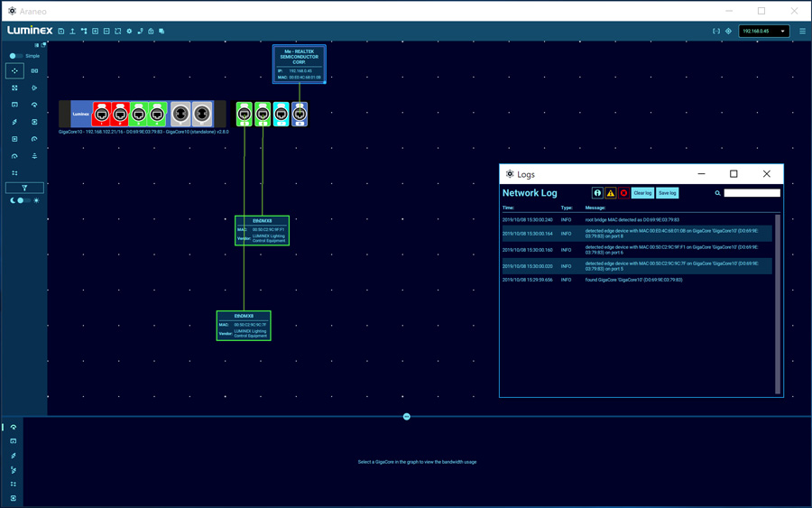Click the Time: column header in Logs
The image size is (812, 508).
[x=508, y=208]
